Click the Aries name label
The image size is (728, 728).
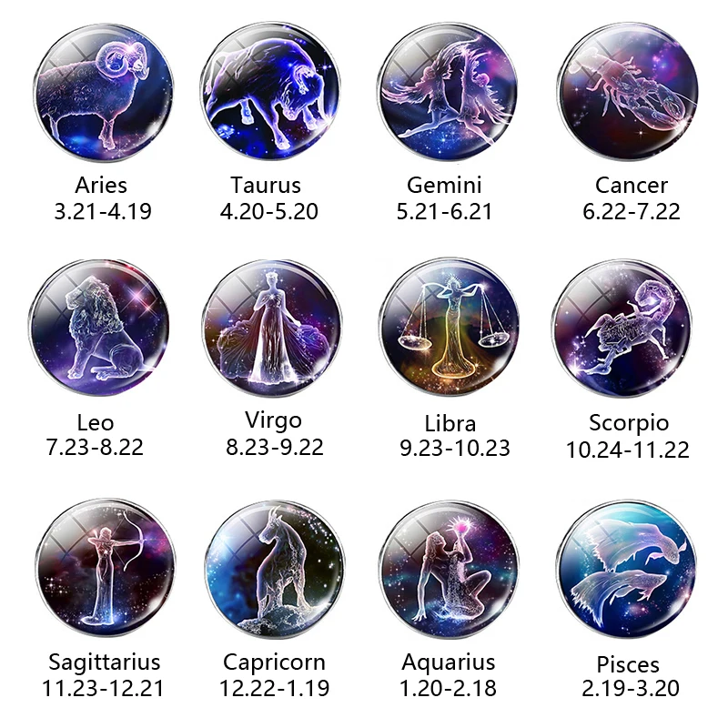(101, 185)
